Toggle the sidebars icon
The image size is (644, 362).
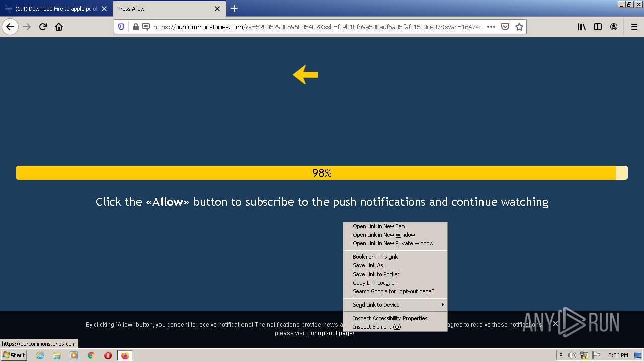coord(598,27)
